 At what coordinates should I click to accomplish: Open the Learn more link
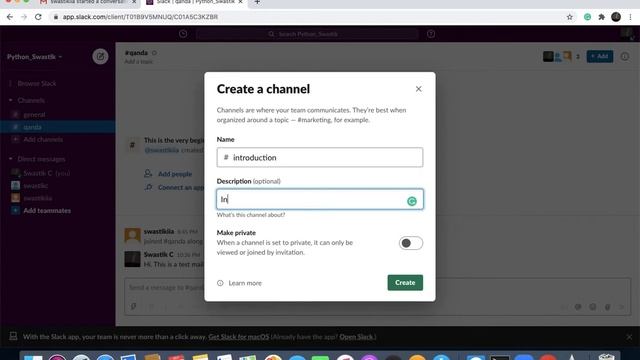pyautogui.click(x=245, y=283)
